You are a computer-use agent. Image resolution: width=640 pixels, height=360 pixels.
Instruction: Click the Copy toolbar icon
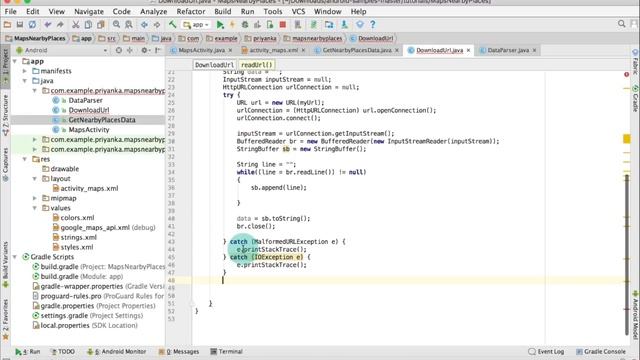click(x=88, y=24)
